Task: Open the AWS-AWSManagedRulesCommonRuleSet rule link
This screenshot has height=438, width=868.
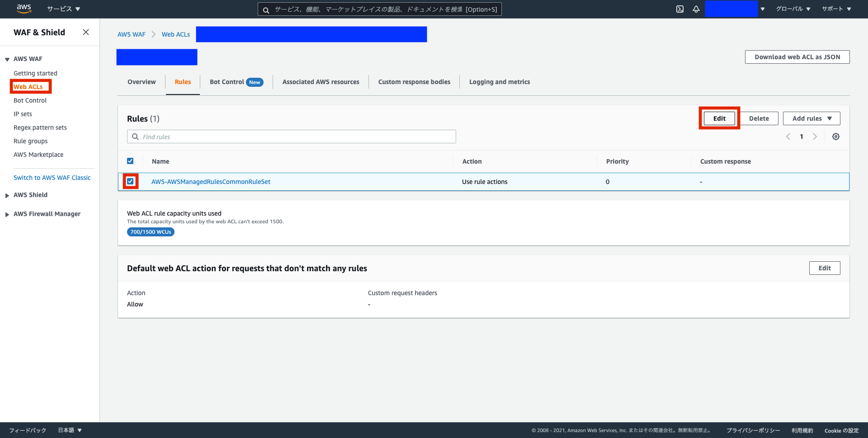Action: pos(211,182)
